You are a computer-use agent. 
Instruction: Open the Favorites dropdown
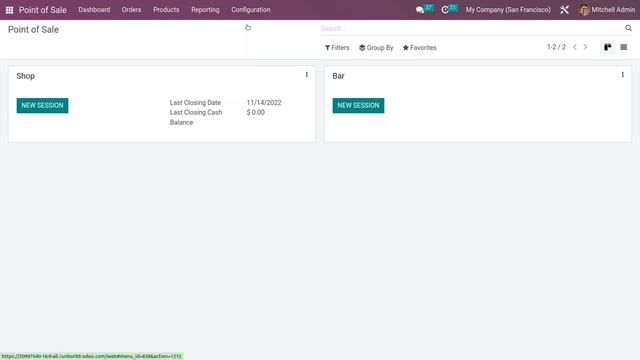click(420, 48)
